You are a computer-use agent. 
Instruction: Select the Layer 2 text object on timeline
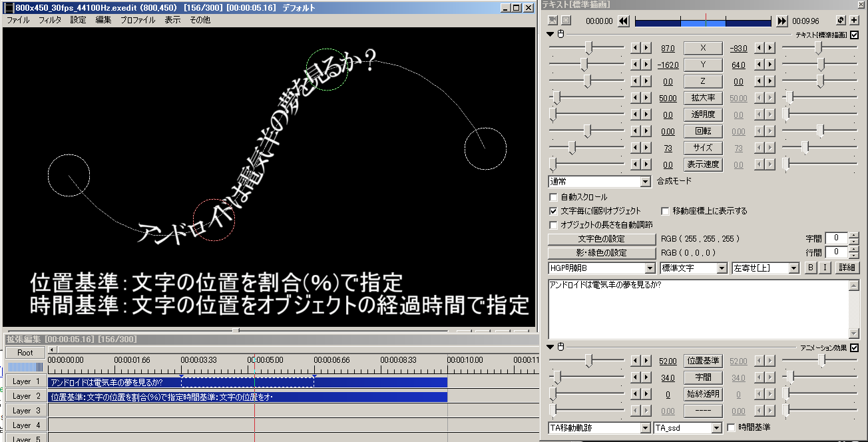click(248, 397)
